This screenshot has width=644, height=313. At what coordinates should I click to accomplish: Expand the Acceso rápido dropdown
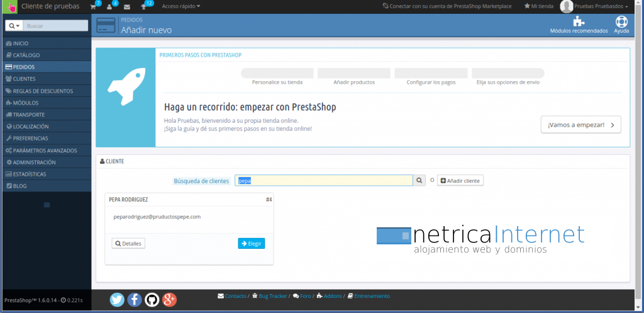(181, 6)
